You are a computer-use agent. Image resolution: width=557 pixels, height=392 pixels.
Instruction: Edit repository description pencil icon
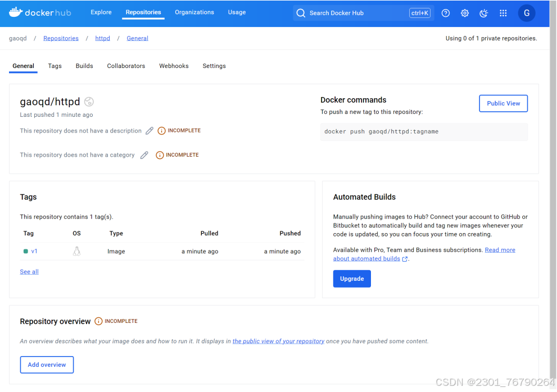[x=150, y=131]
